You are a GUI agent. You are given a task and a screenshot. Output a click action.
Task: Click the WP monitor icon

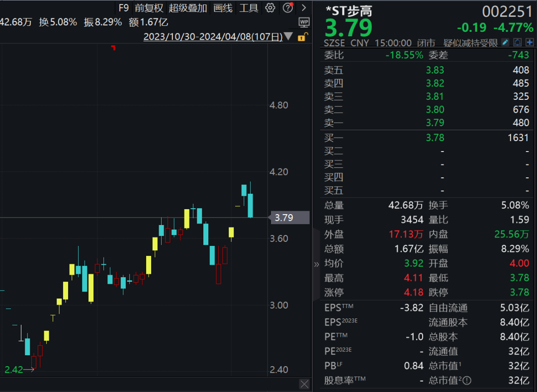coord(304,22)
